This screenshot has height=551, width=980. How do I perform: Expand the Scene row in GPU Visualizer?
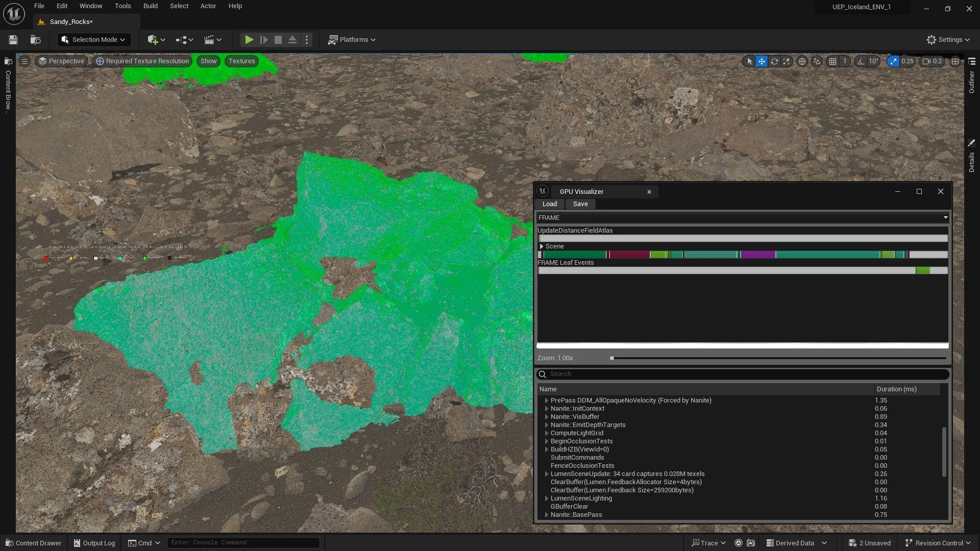click(542, 246)
